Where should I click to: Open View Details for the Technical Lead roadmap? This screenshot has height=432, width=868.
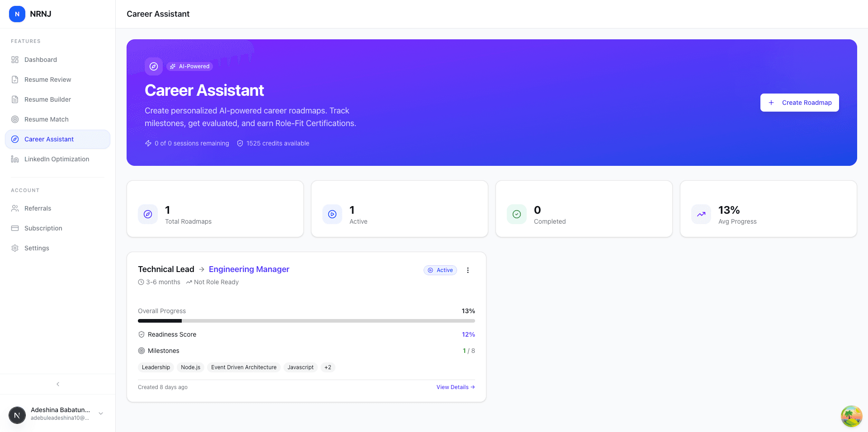455,387
